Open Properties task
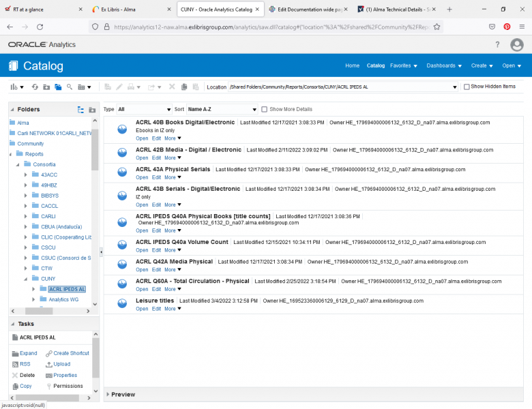 [x=61, y=375]
